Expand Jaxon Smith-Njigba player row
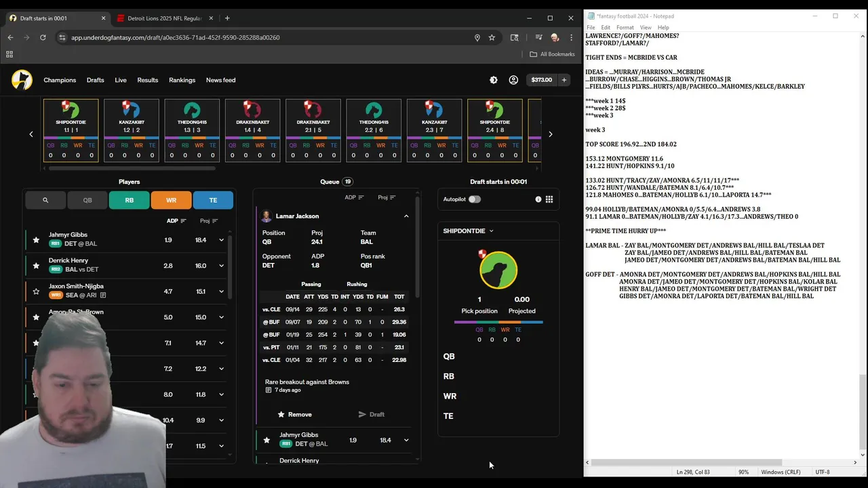Image resolution: width=868 pixels, height=488 pixels. 221,291
